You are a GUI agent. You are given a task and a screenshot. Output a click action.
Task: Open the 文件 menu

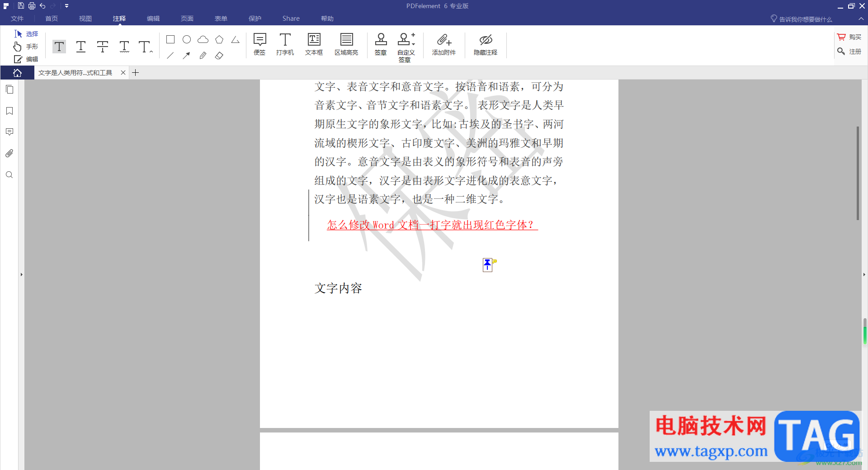click(x=17, y=19)
